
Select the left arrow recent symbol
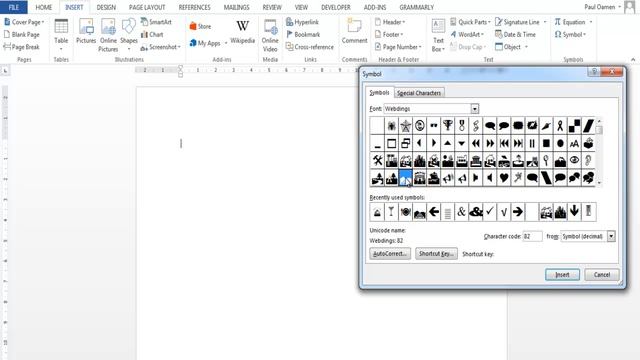tap(434, 212)
